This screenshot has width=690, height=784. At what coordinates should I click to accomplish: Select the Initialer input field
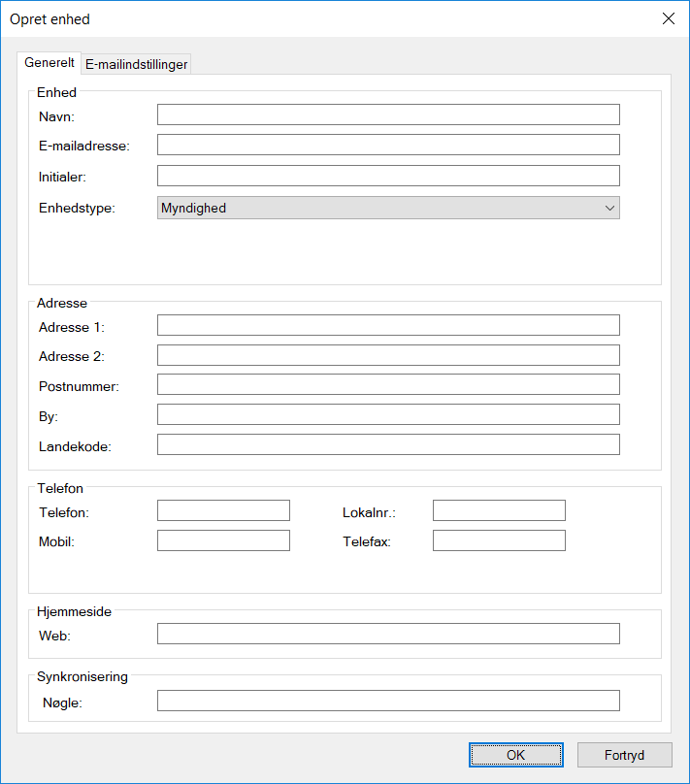tap(388, 176)
